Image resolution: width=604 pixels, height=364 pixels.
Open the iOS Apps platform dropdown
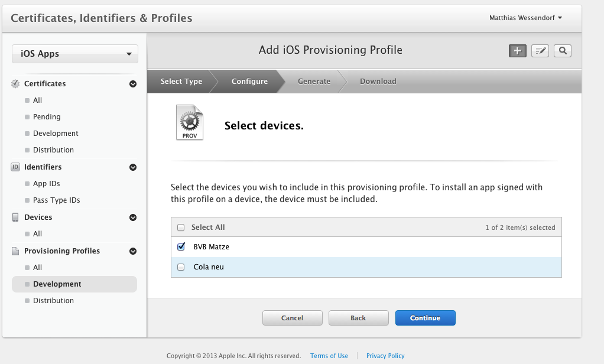pos(75,54)
